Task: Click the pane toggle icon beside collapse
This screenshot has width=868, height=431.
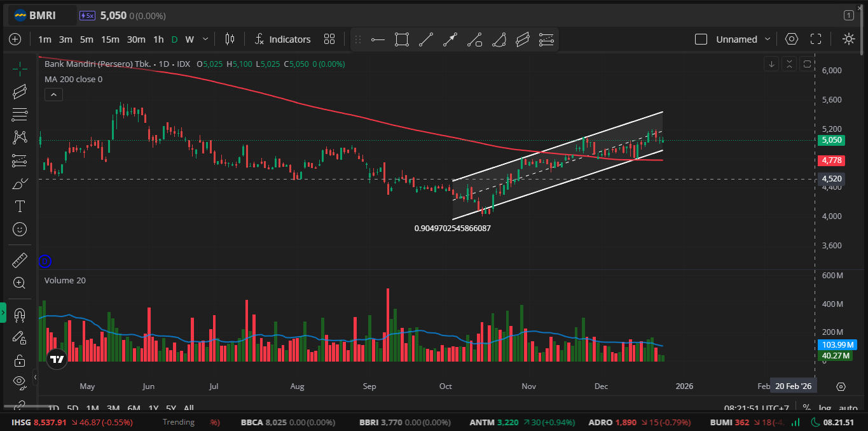Action: [x=807, y=64]
